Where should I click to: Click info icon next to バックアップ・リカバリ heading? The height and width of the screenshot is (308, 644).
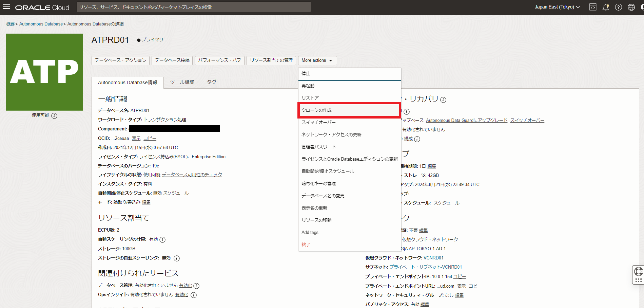[x=443, y=99]
